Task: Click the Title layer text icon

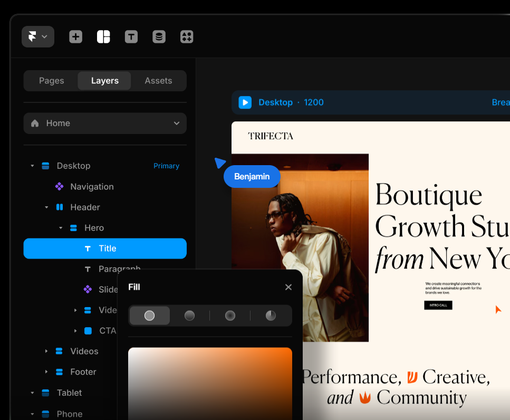Action: (x=88, y=249)
